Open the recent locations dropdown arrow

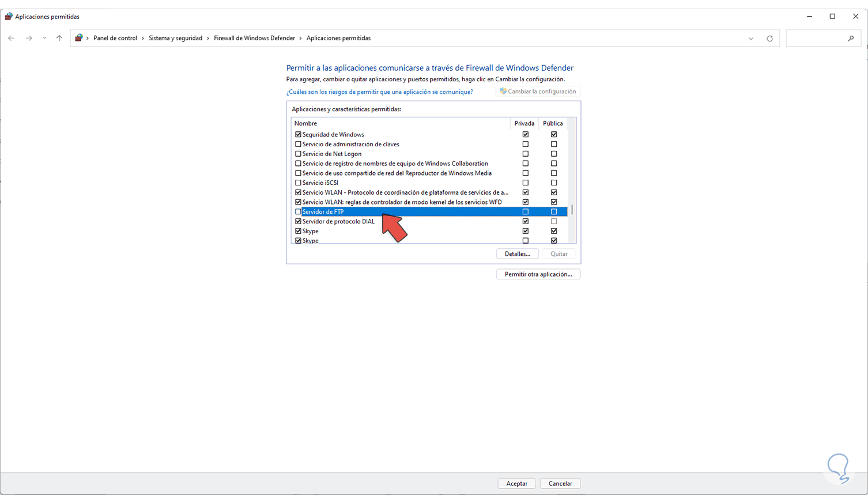[x=44, y=38]
